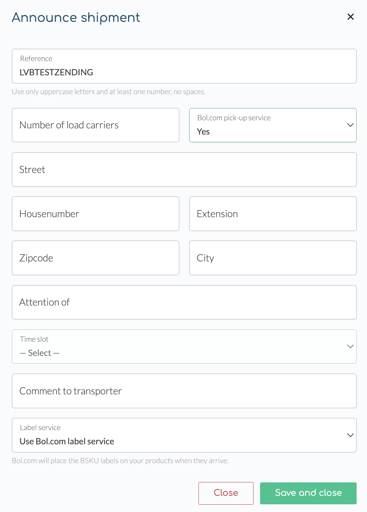Image resolution: width=367 pixels, height=512 pixels.
Task: Click the uppercase letters hint under Reference
Action: click(108, 92)
